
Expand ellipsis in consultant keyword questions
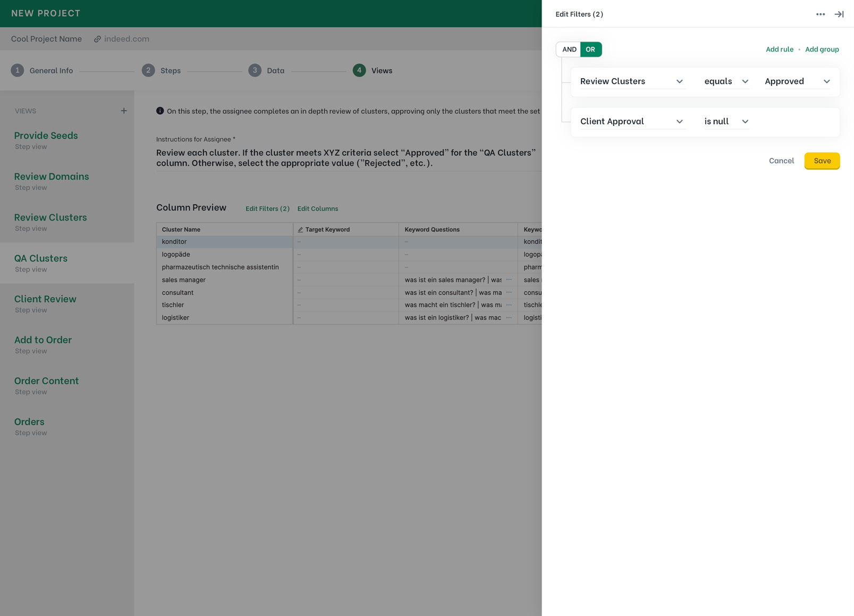[x=509, y=292]
